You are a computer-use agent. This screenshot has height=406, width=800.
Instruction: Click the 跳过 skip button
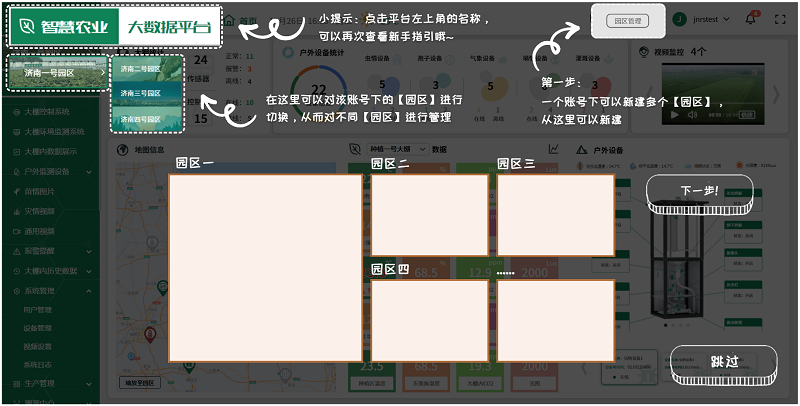click(x=723, y=363)
